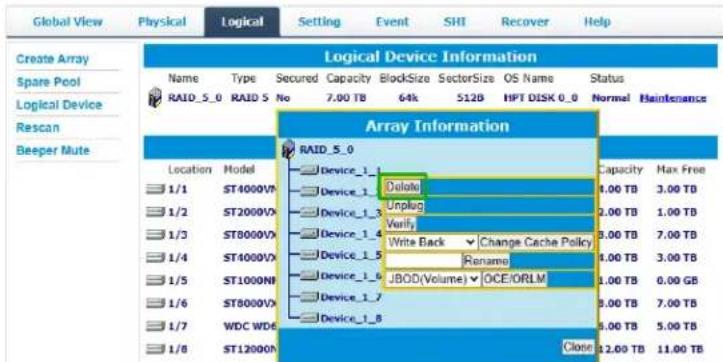Screen dimensions: 723x362
Task: Switch to the Physical tab
Action: (162, 22)
